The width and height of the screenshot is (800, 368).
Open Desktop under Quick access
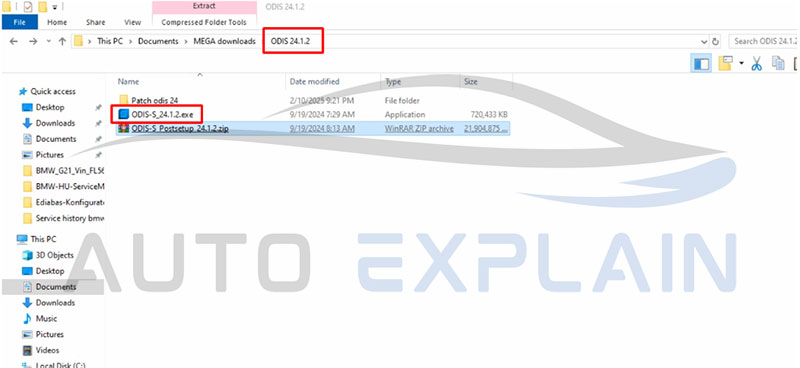[50, 108]
